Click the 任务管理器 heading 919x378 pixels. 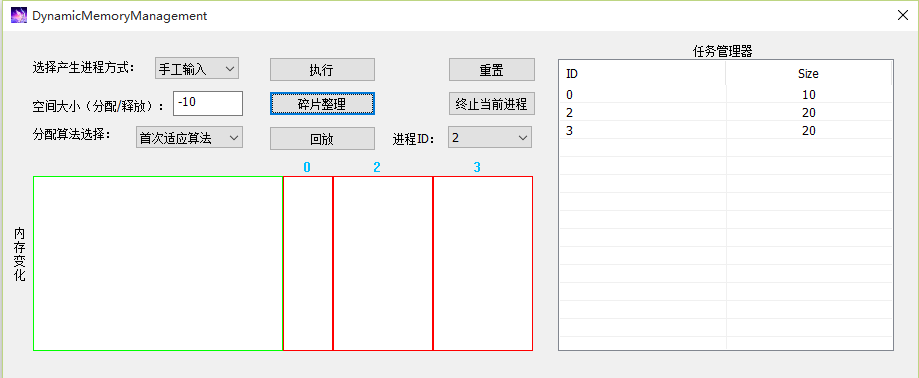(x=723, y=51)
